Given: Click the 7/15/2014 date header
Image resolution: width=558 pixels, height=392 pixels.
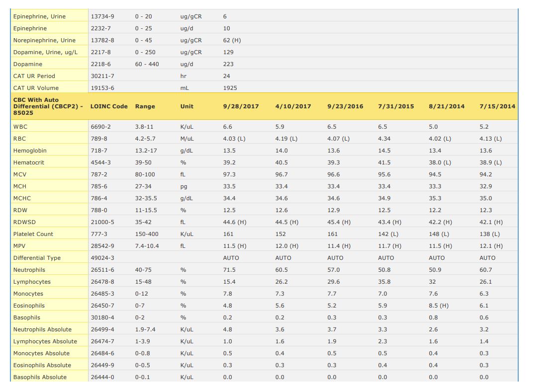Looking at the screenshot, I should 497,106.
